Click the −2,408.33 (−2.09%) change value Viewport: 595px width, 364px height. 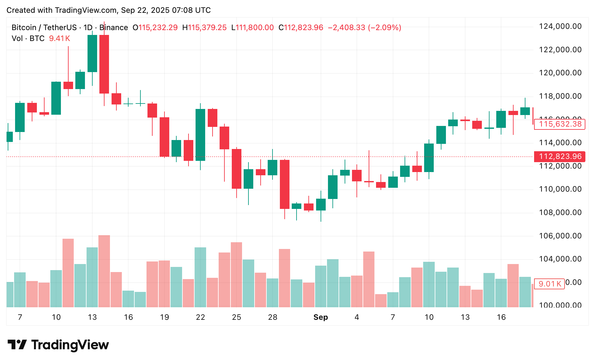click(365, 28)
